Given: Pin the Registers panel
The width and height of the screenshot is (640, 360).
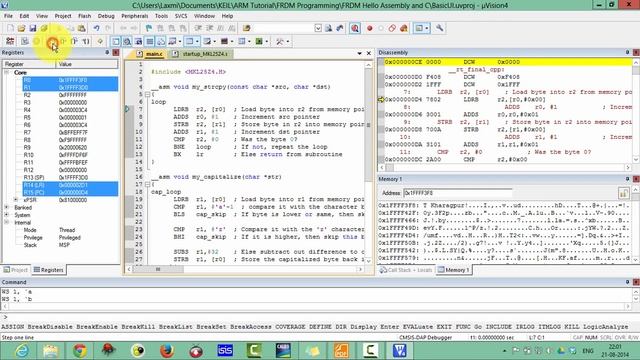Looking at the screenshot, I should (x=107, y=52).
